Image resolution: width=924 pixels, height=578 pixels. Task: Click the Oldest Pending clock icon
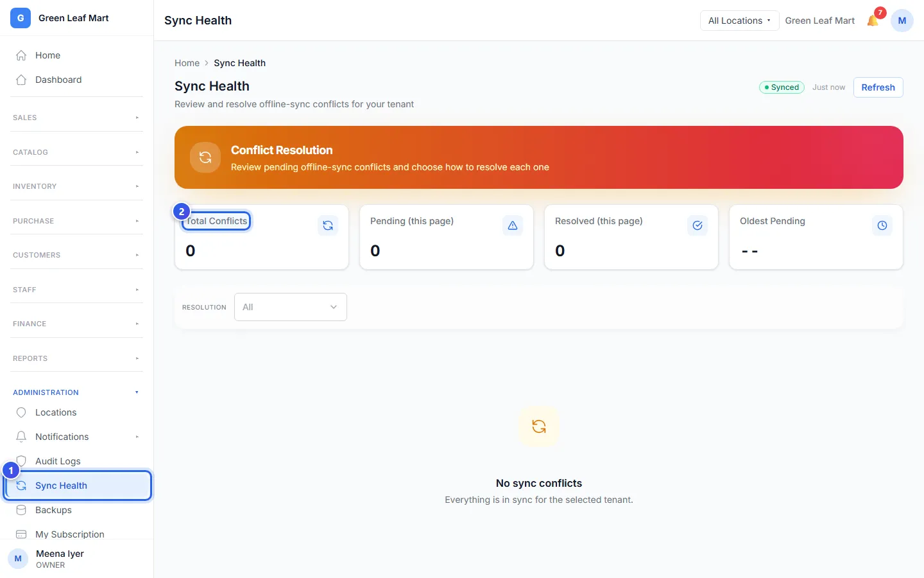(x=882, y=225)
